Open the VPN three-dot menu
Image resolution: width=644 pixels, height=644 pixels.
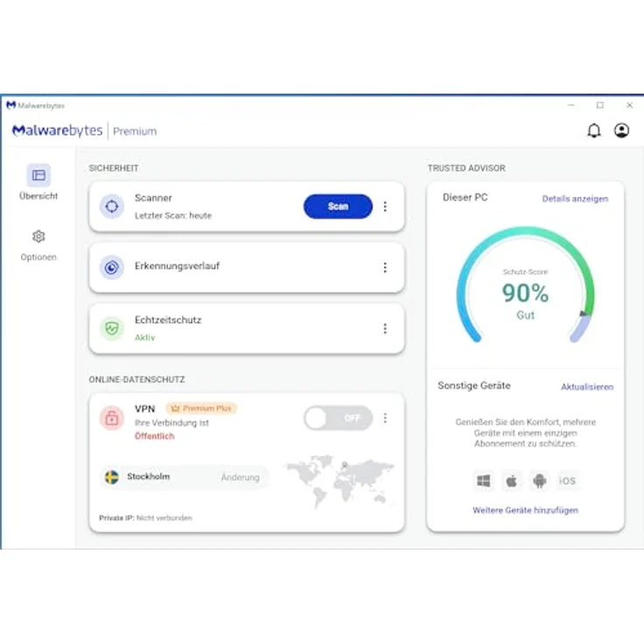(385, 417)
